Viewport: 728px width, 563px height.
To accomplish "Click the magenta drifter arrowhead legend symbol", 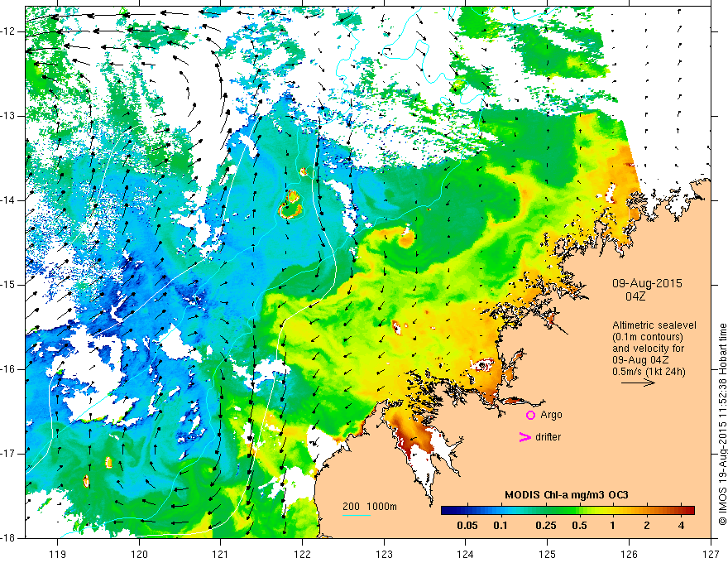I will (525, 437).
